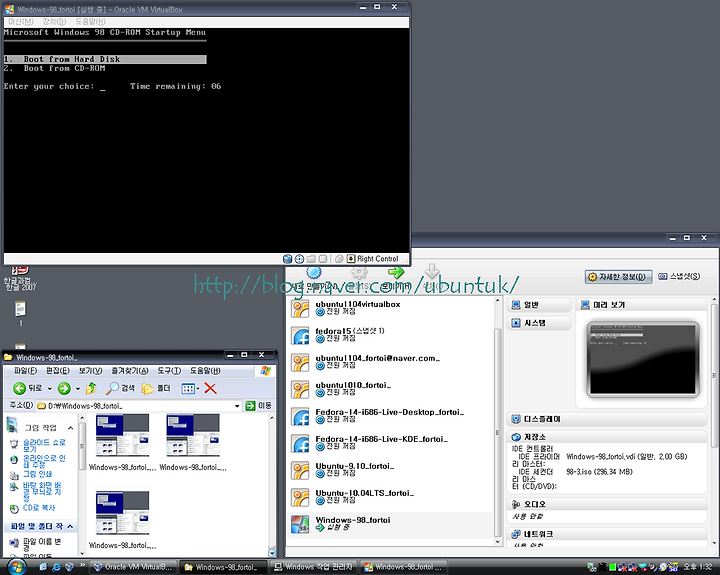Click the 미리 보기 VM preview thumbnail
Screen dimensions: 720x575
pos(643,359)
